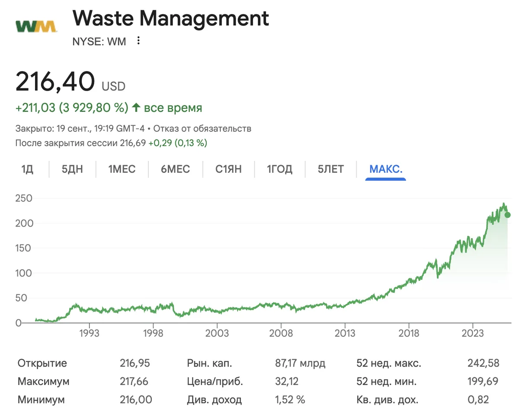Select the 5ЛЕТ range tab
The height and width of the screenshot is (420, 519).
tap(331, 169)
